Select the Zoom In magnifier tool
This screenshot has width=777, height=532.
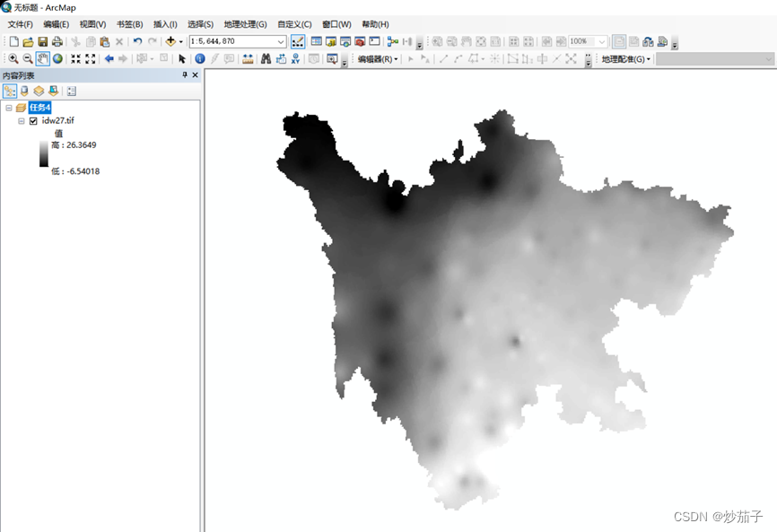[x=13, y=58]
